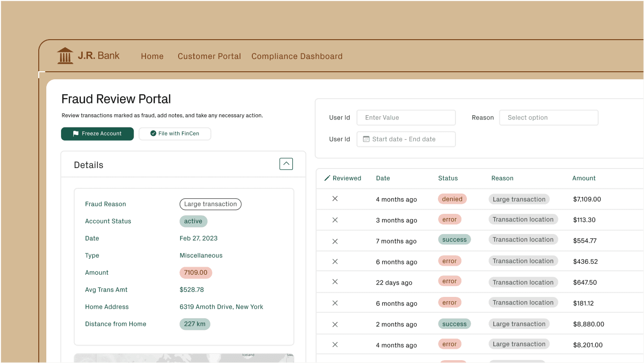Image resolution: width=644 pixels, height=363 pixels.
Task: Go to the Customer Portal tab
Action: (209, 56)
